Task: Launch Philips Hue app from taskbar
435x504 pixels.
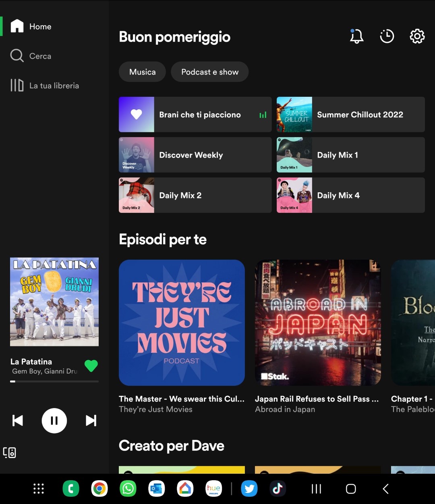Action: (213, 489)
